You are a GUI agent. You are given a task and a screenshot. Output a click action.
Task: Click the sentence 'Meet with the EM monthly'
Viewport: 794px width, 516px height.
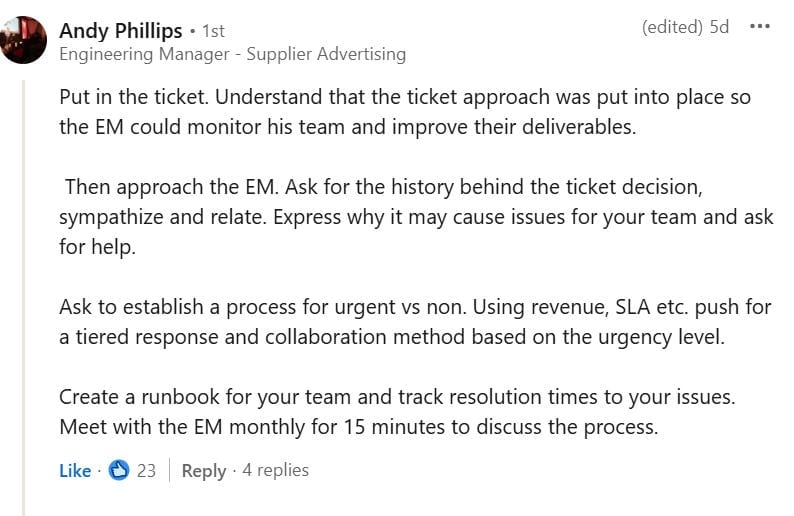tap(359, 427)
